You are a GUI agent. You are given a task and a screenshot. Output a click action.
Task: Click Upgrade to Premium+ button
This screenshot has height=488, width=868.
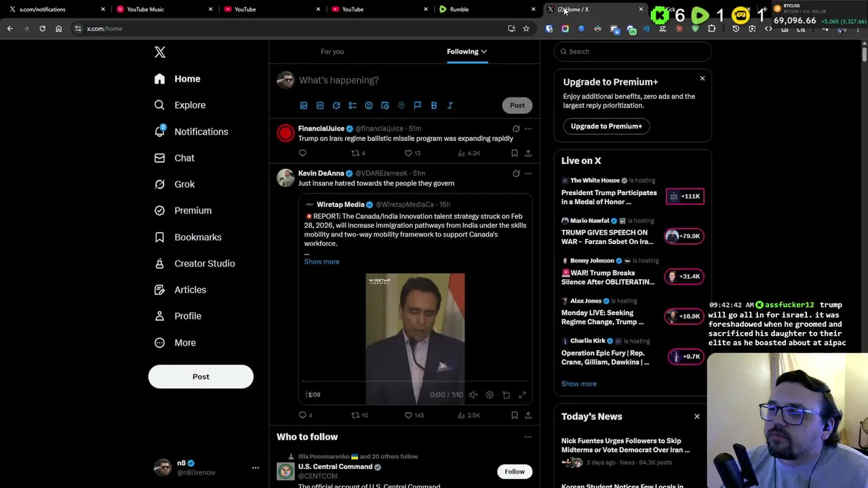tap(606, 126)
